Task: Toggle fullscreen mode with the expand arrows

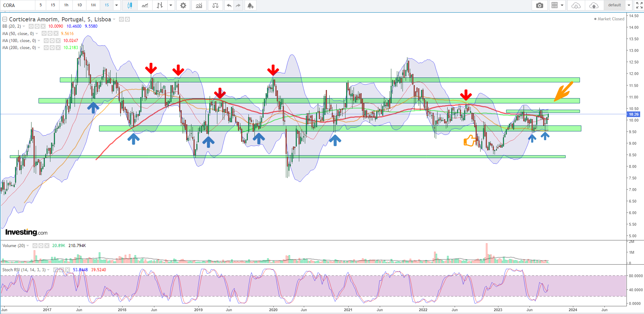Action: 639,5
